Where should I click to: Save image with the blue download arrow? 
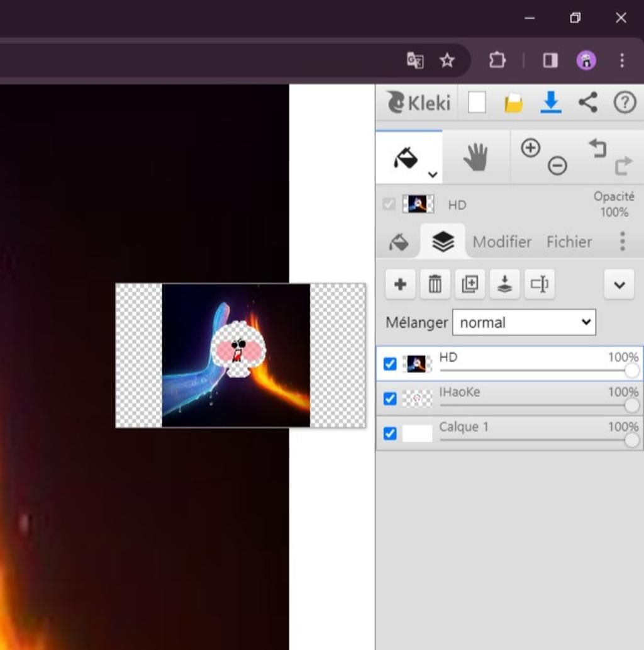coord(551,103)
